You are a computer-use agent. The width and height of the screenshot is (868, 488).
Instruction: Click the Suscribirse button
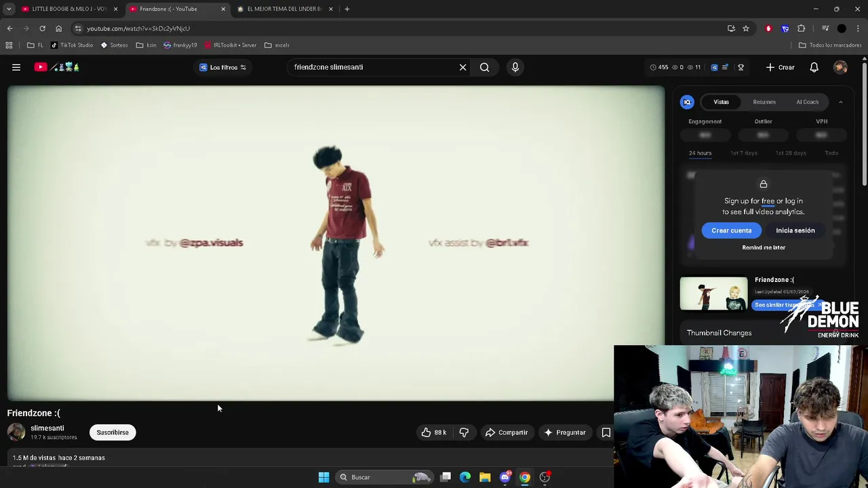coord(113,432)
